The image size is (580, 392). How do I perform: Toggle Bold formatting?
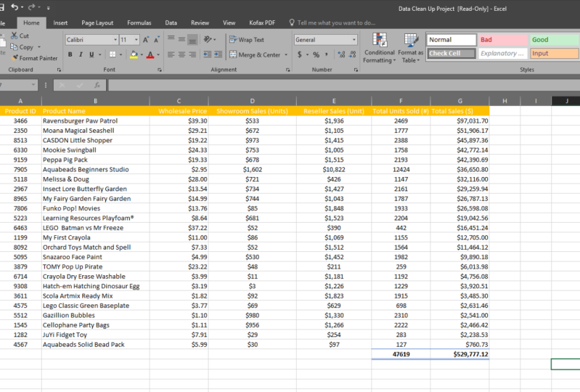coord(70,54)
